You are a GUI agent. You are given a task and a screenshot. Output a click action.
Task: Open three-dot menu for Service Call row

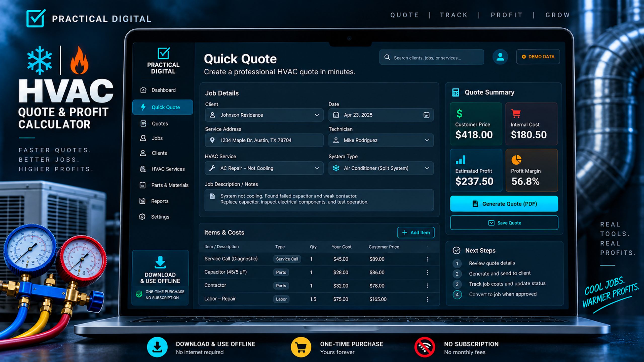point(427,259)
